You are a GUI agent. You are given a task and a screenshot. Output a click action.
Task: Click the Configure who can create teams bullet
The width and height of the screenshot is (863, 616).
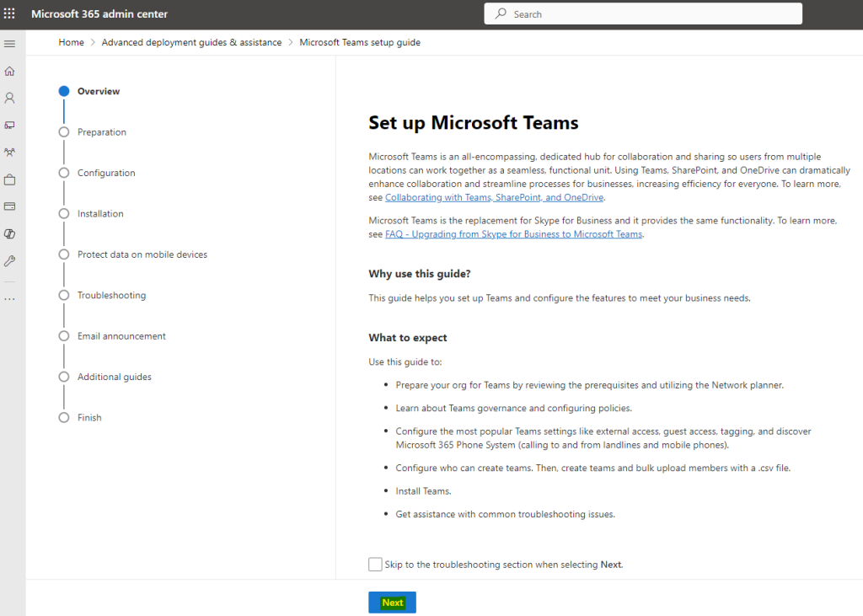[x=592, y=468]
